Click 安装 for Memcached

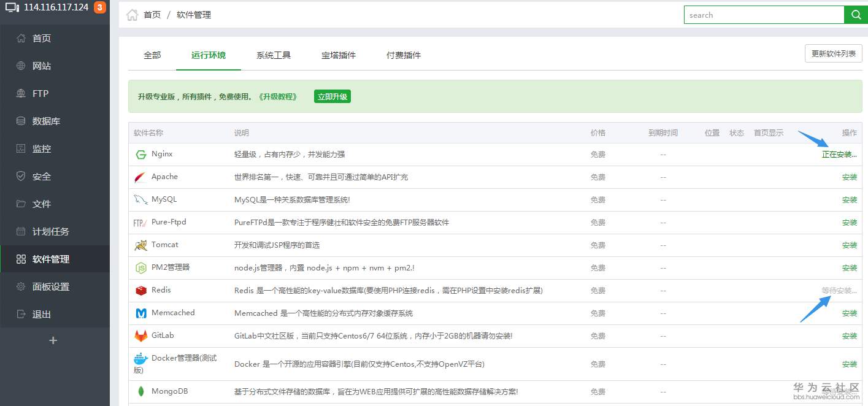850,313
